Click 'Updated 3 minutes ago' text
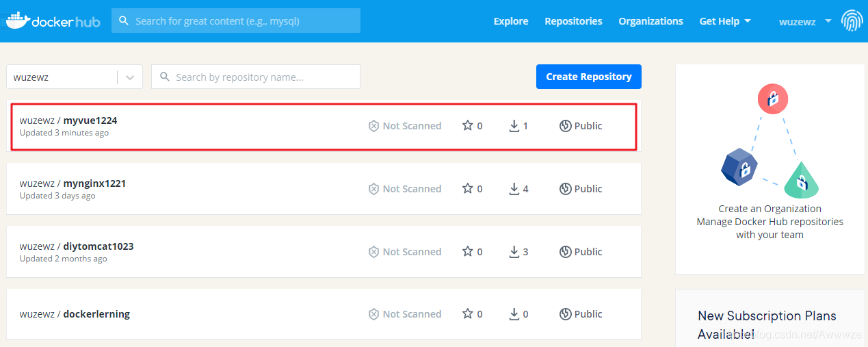Screen dimensions: 868x347 pyautogui.click(x=64, y=133)
